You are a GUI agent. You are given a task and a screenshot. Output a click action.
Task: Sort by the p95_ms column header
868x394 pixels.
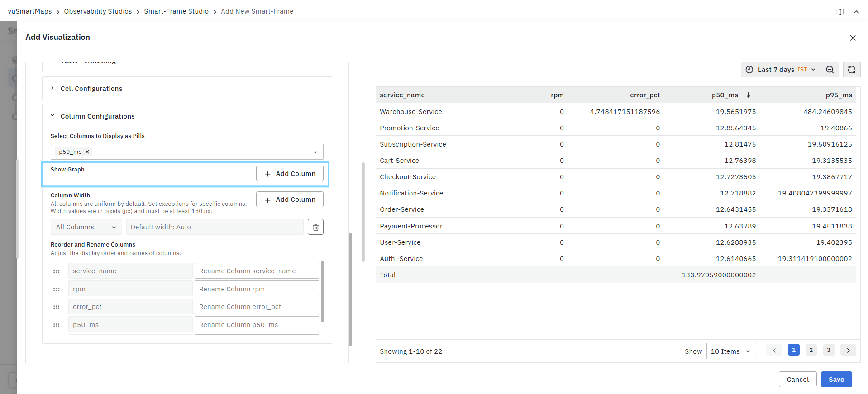click(x=839, y=95)
